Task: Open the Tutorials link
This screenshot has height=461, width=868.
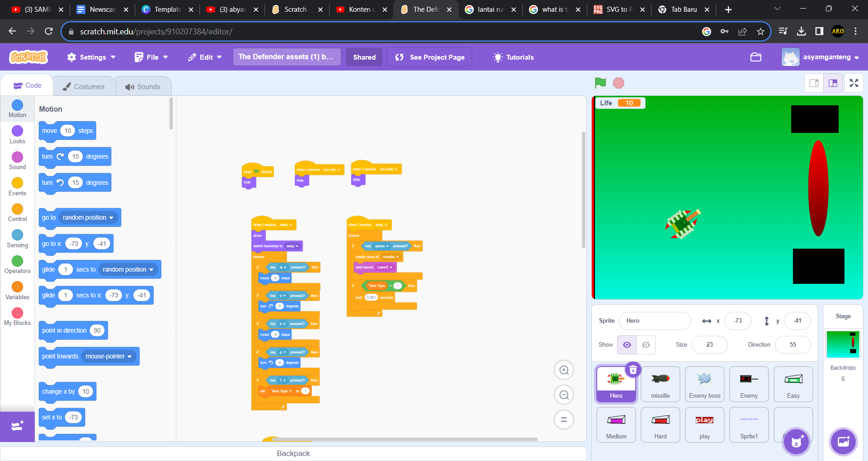Action: coord(513,57)
